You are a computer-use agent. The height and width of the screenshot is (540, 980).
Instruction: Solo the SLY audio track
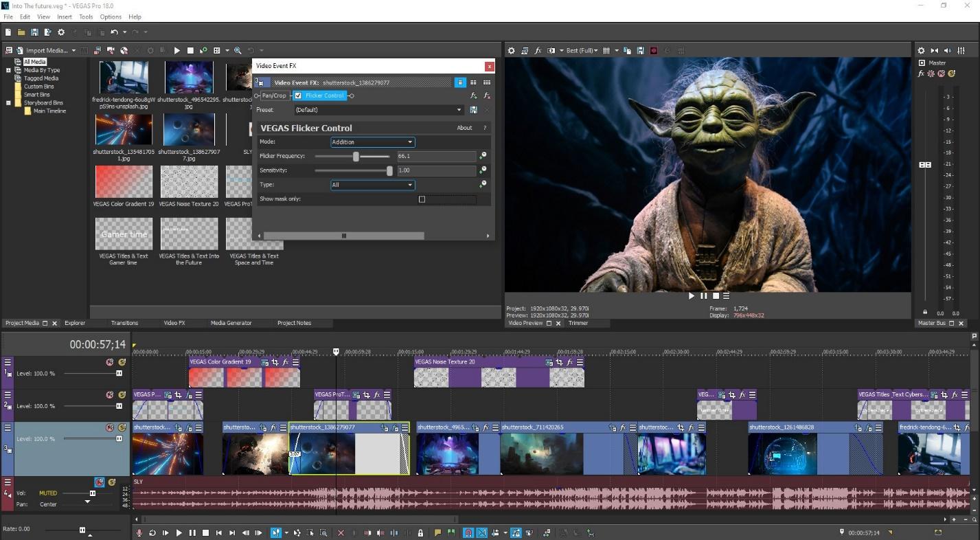[x=111, y=482]
